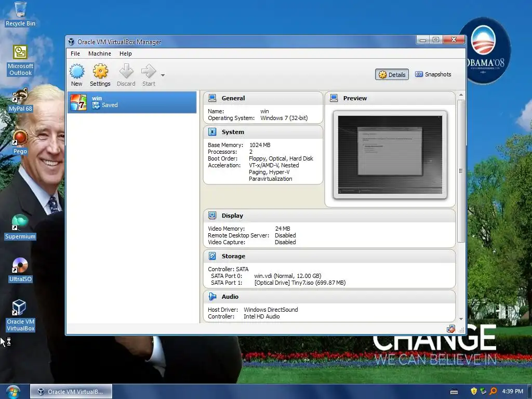Click the security shield tray icon
This screenshot has height=399, width=532.
(x=474, y=391)
